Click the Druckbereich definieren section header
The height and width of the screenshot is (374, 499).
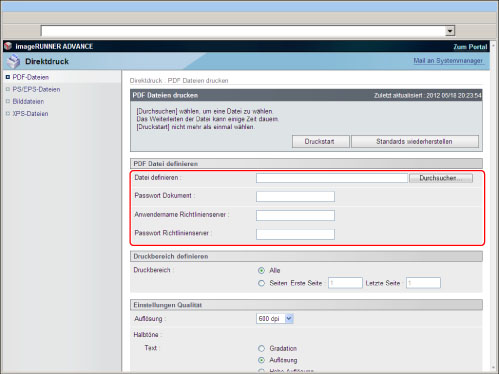(306, 256)
